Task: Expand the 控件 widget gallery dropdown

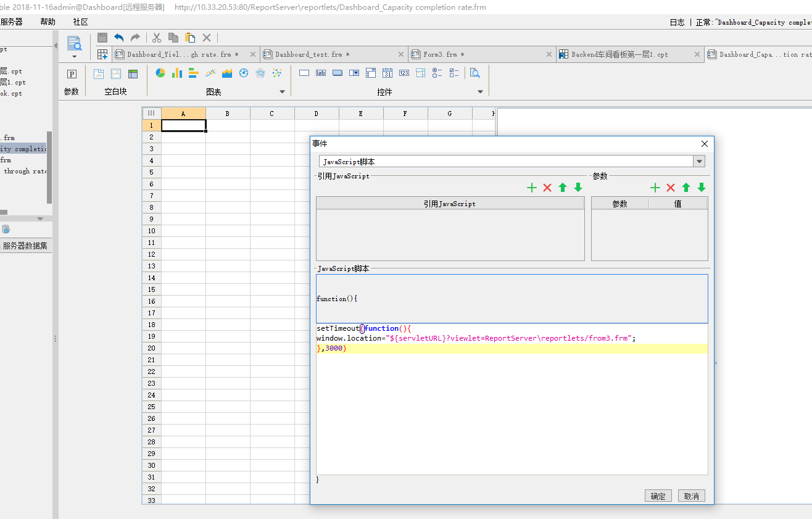Action: [x=481, y=92]
